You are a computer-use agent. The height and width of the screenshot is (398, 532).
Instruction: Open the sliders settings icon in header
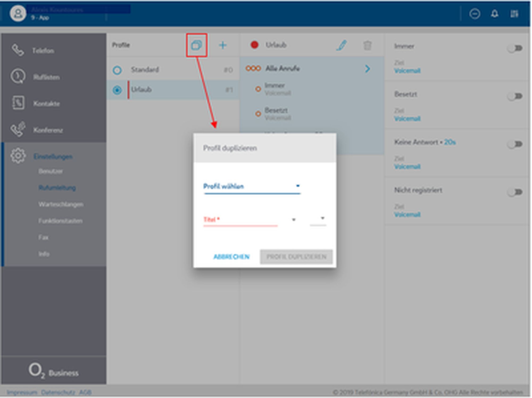(514, 14)
